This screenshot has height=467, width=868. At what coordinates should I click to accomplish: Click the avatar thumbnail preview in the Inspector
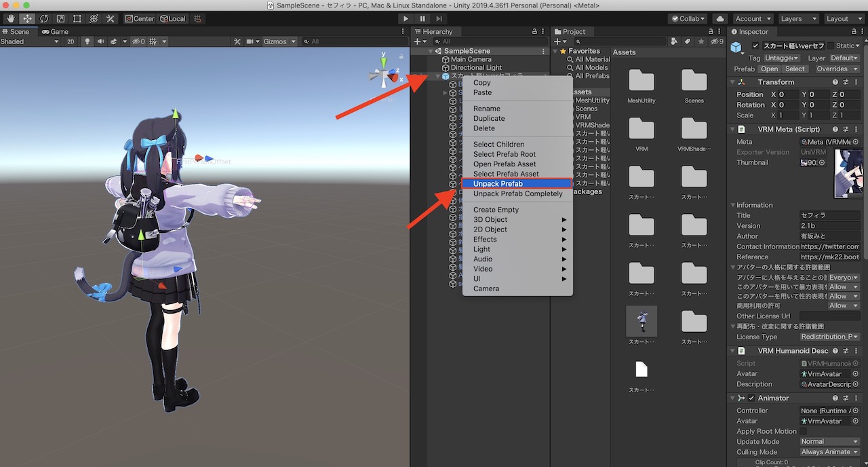coord(848,173)
